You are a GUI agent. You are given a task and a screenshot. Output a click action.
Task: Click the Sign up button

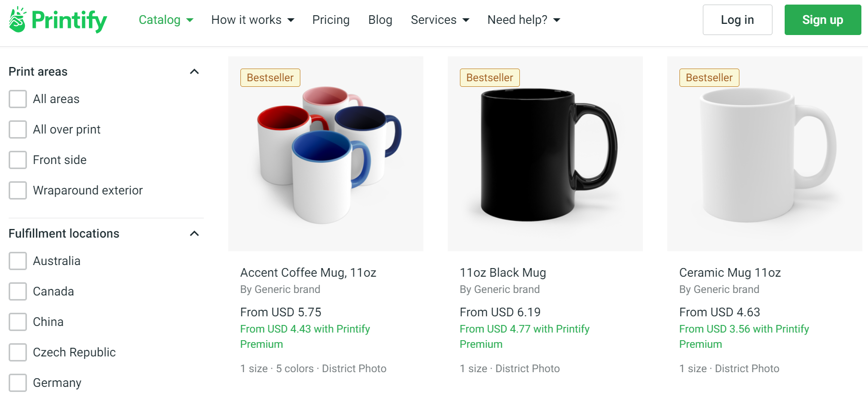coord(822,20)
